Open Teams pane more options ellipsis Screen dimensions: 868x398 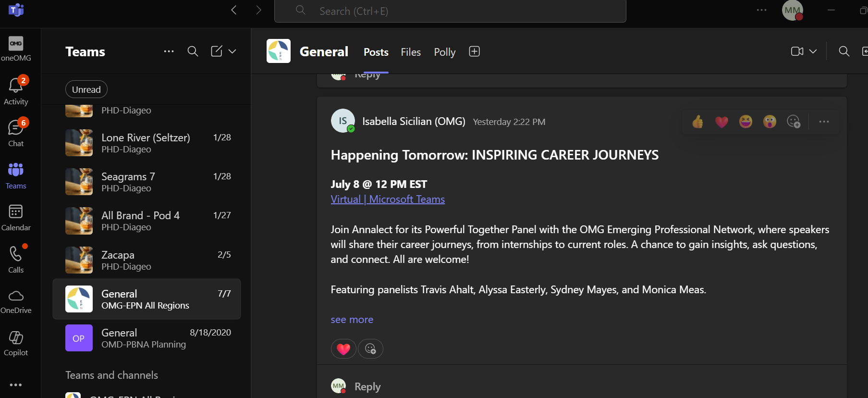coord(169,51)
